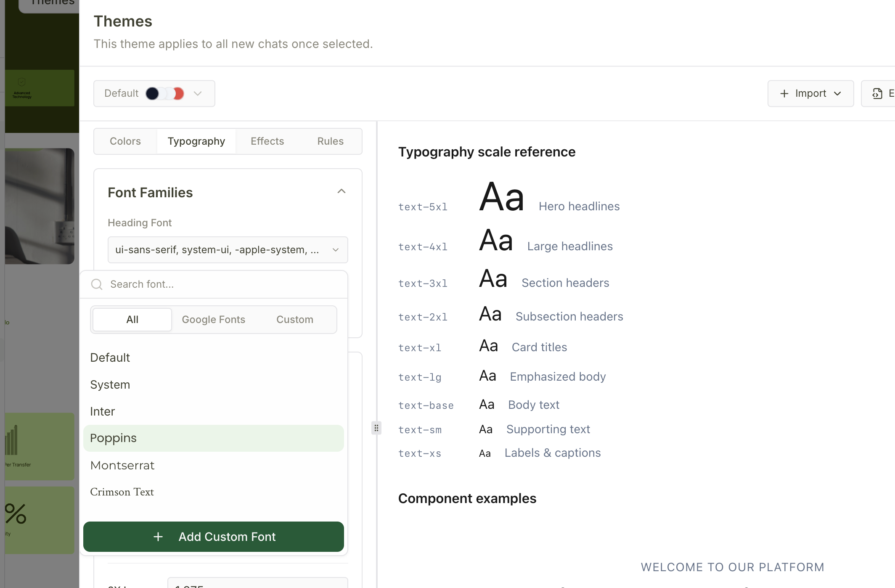The height and width of the screenshot is (588, 895).
Task: Switch the font filter to Custom
Action: 294,319
